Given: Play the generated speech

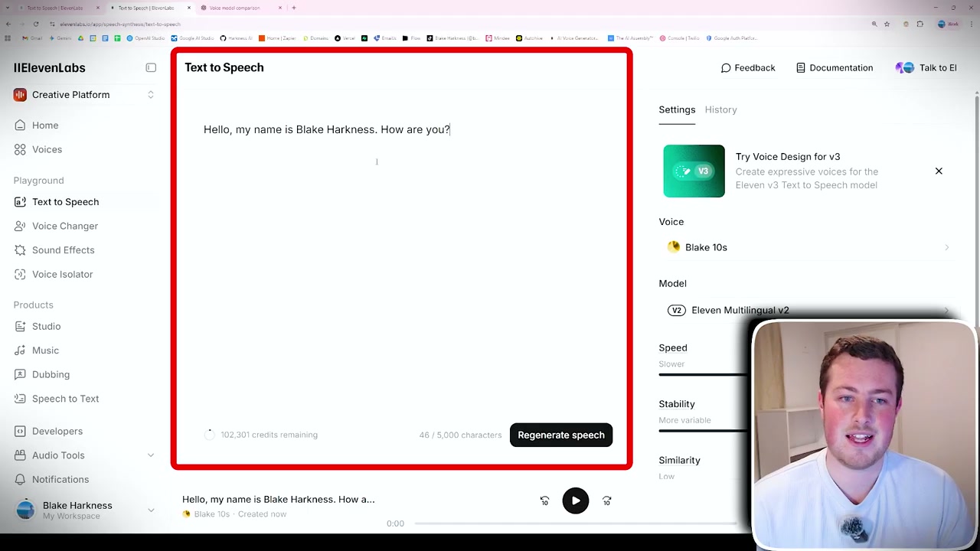Looking at the screenshot, I should pyautogui.click(x=576, y=501).
